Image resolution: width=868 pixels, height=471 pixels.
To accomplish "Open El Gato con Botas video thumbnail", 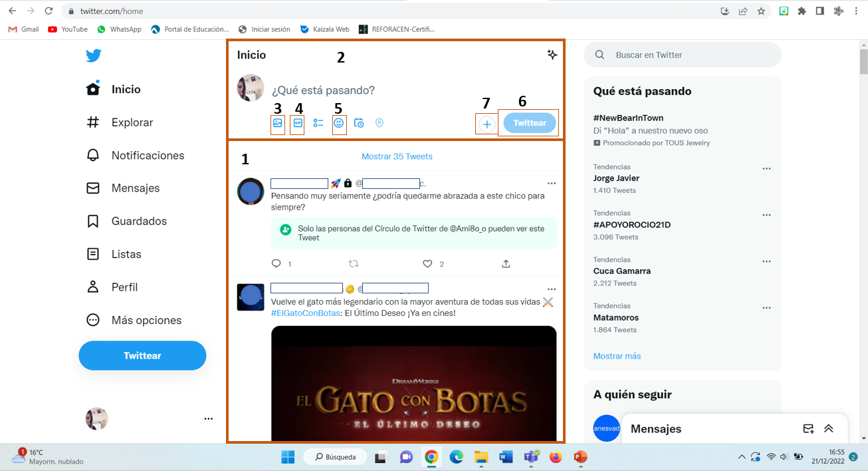I will (413, 384).
